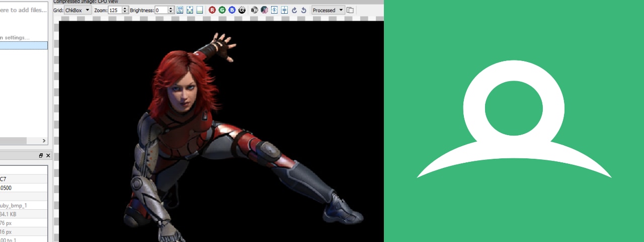Viewport: 644px width, 242px height.
Task: Click the fit-to-window icon
Action: [x=190, y=10]
